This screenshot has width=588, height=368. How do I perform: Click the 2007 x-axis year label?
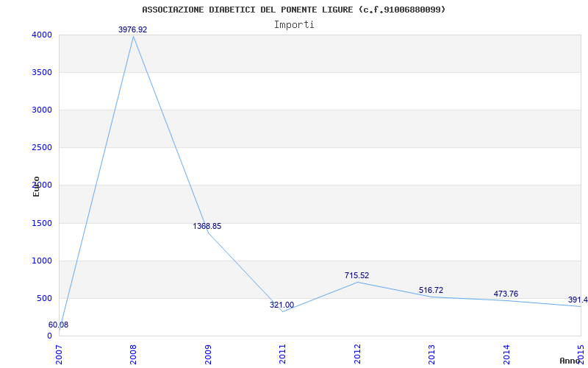pos(59,354)
